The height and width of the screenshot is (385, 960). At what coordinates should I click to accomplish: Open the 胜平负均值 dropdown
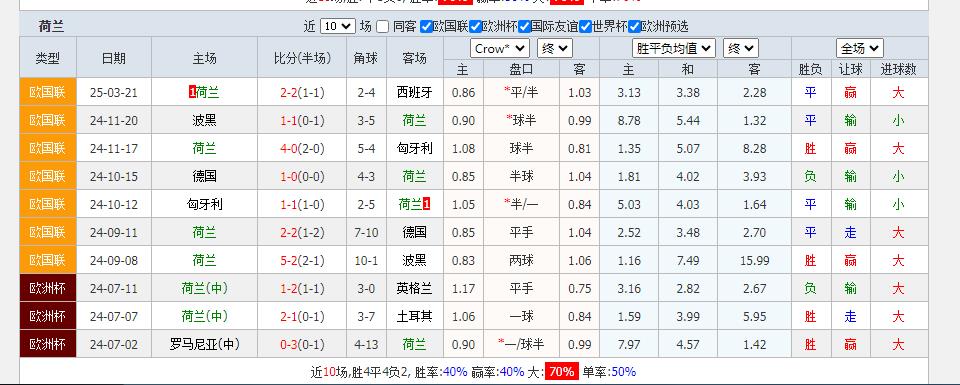point(673,48)
